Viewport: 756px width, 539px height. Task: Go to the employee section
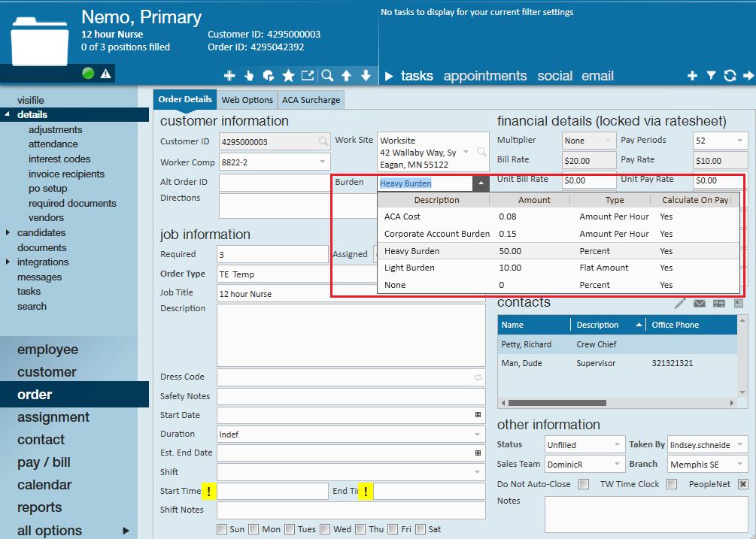click(x=47, y=350)
